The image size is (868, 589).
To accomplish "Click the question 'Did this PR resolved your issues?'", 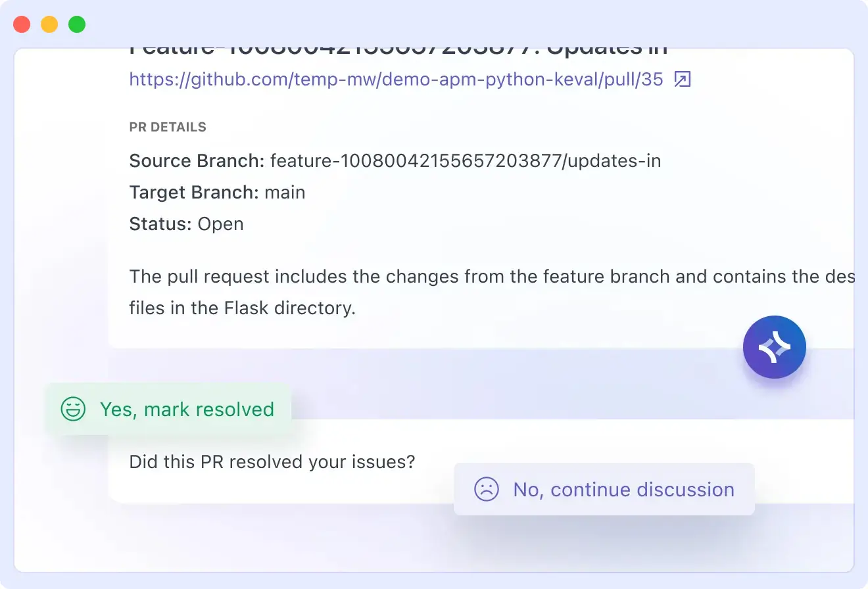I will [x=272, y=461].
